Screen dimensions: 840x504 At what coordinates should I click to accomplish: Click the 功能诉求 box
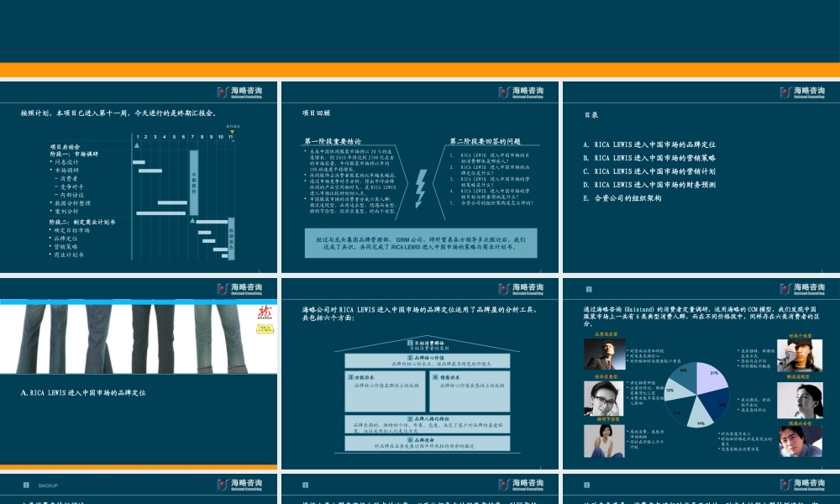click(386, 391)
